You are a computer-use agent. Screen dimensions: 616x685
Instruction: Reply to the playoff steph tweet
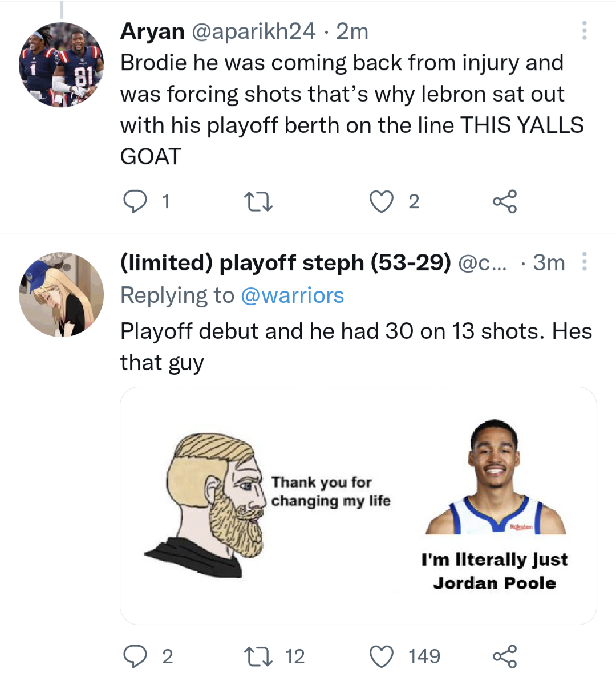click(x=136, y=656)
